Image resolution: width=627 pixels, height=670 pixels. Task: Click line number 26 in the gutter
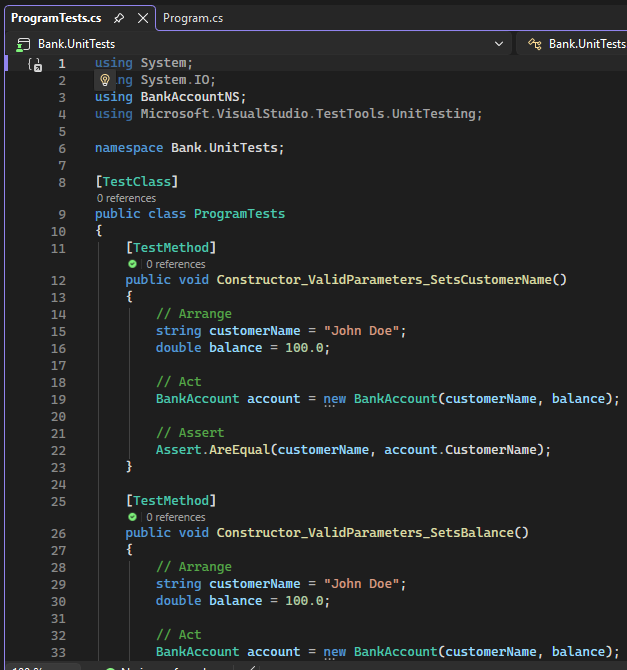point(59,533)
